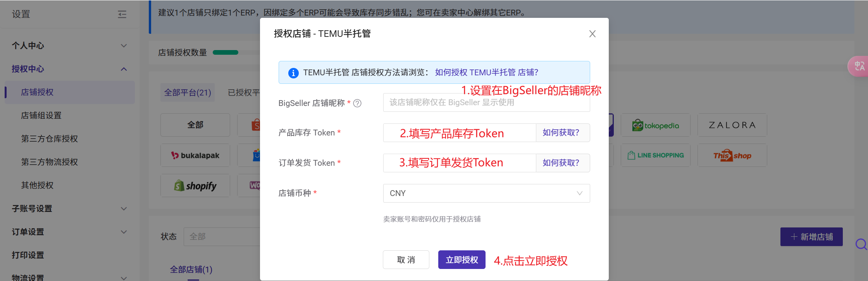Open 其他授权 in the sidebar
This screenshot has width=868, height=281.
(37, 185)
